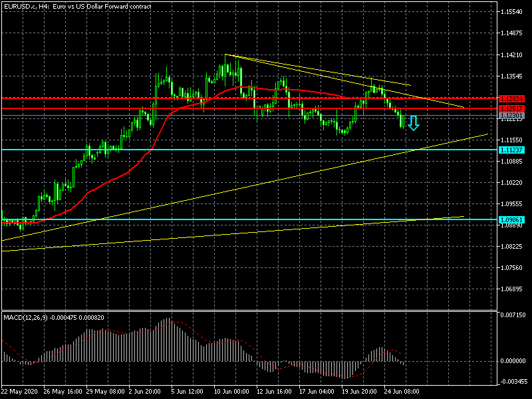Select the cyan down arrow chart object
Viewport: 532px width, 399px height.
[413, 124]
